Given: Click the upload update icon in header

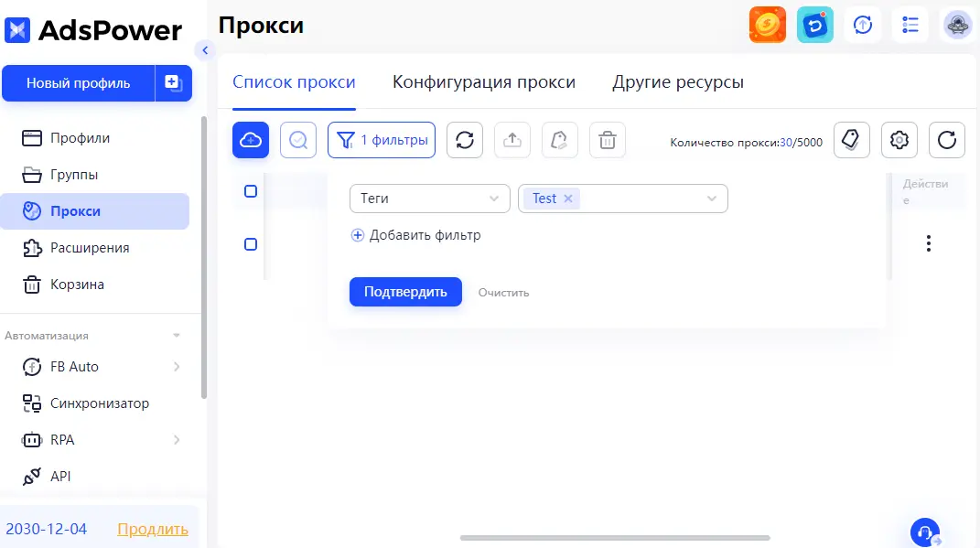Looking at the screenshot, I should click(x=863, y=25).
